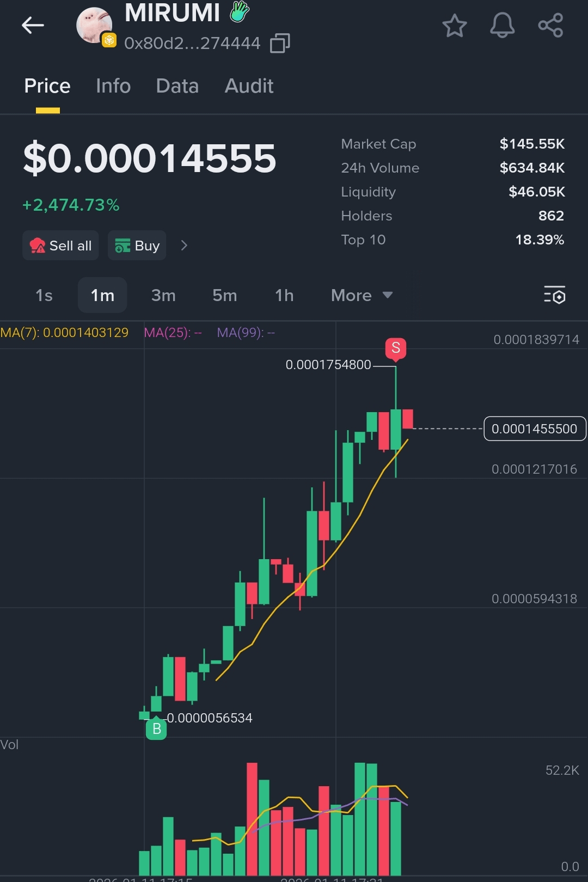
Task: Tap the share icon
Action: (x=550, y=25)
